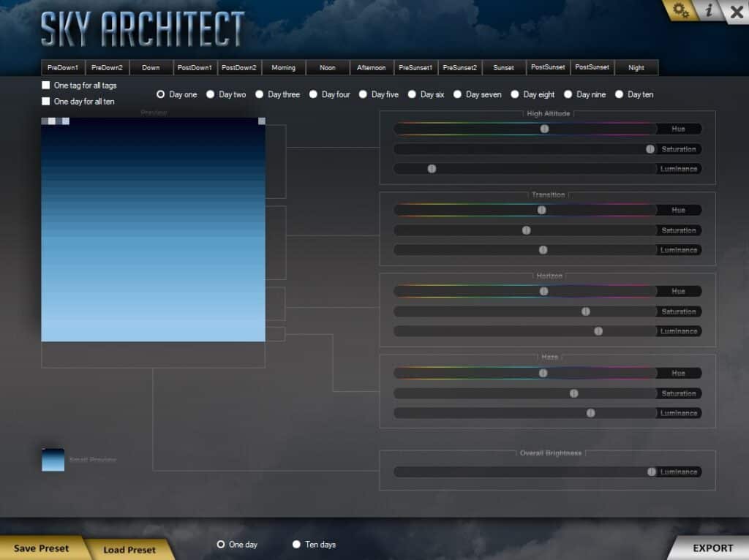
Task: Check 'One day for all ten' option
Action: click(46, 102)
